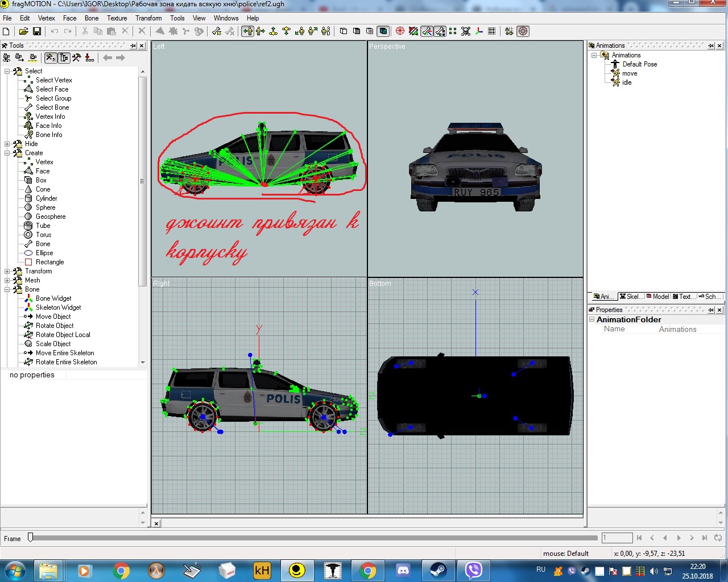Open a file with the folder icon
The image size is (728, 582).
(23, 31)
